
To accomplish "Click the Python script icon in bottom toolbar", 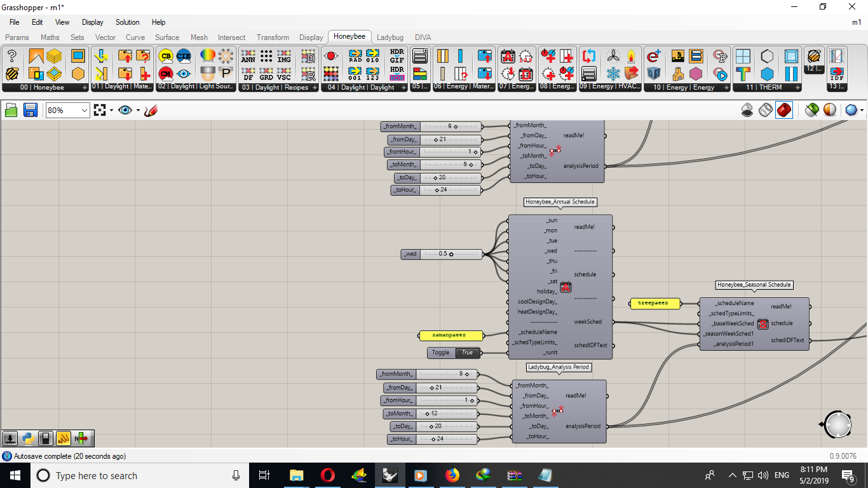I will [28, 438].
